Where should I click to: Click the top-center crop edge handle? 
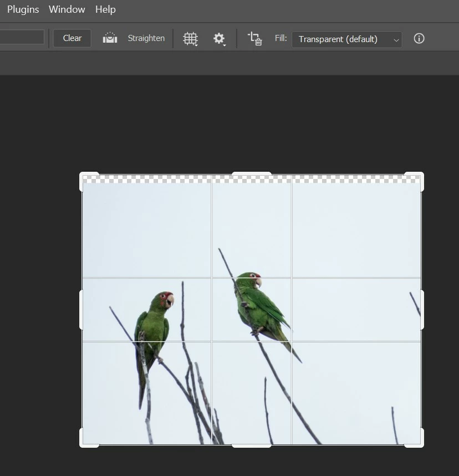pyautogui.click(x=252, y=173)
